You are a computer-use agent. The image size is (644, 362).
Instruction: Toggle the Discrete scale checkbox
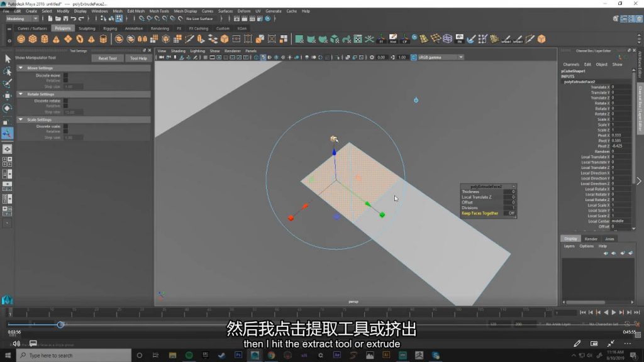click(x=65, y=126)
